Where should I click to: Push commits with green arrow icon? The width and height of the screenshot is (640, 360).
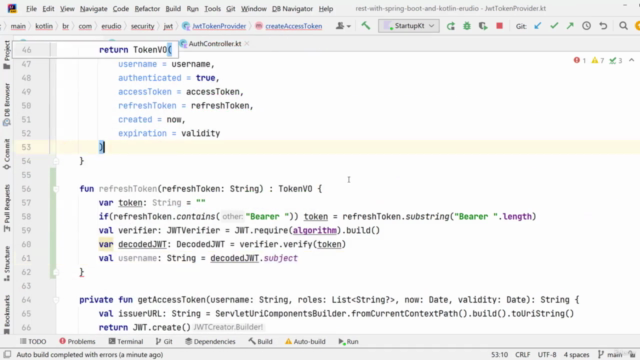(570, 26)
